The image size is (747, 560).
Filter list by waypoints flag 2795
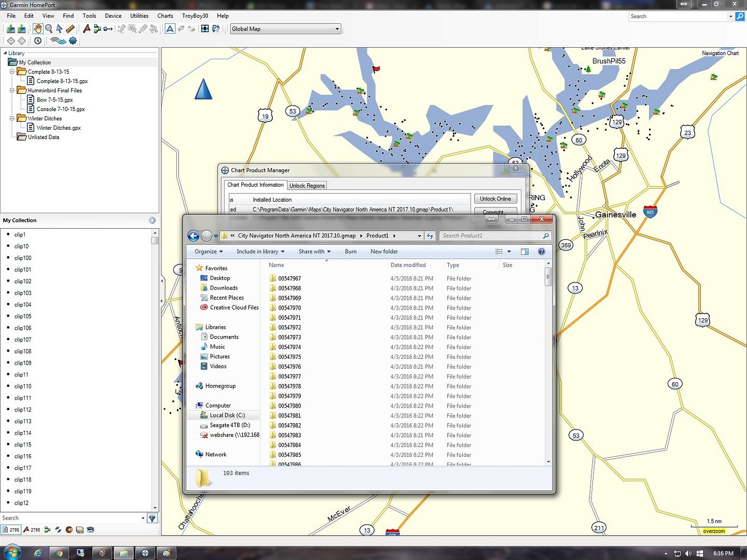(32, 530)
